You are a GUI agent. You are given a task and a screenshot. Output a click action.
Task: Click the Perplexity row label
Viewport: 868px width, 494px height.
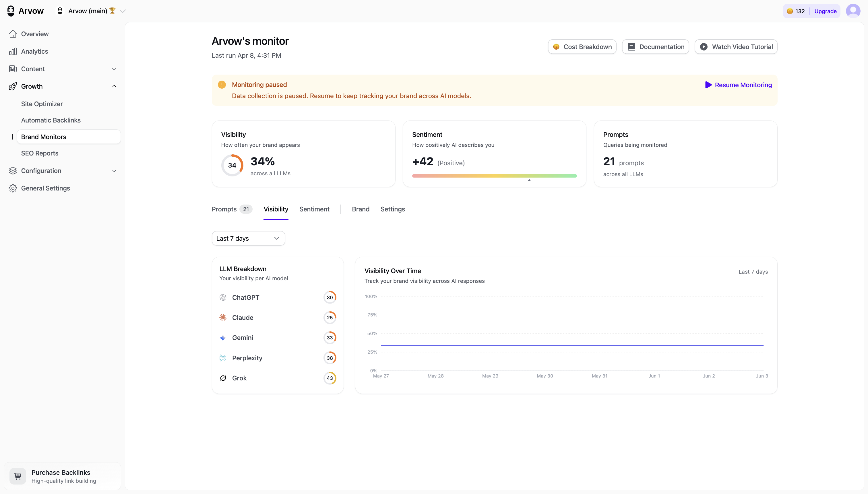(247, 358)
